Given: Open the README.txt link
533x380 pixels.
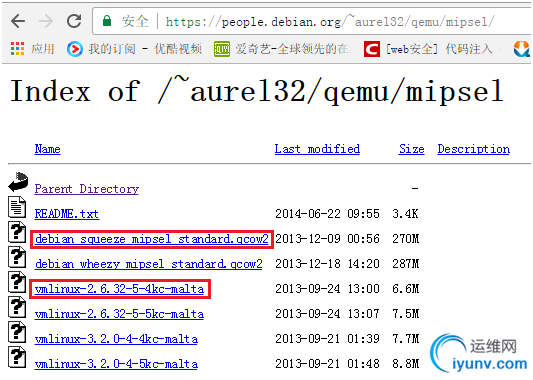Looking at the screenshot, I should click(67, 214).
